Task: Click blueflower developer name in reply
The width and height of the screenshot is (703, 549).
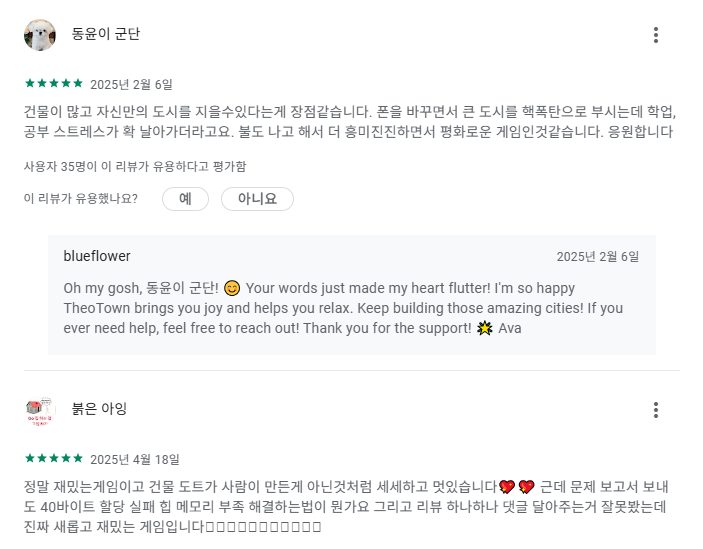Action: (97, 256)
